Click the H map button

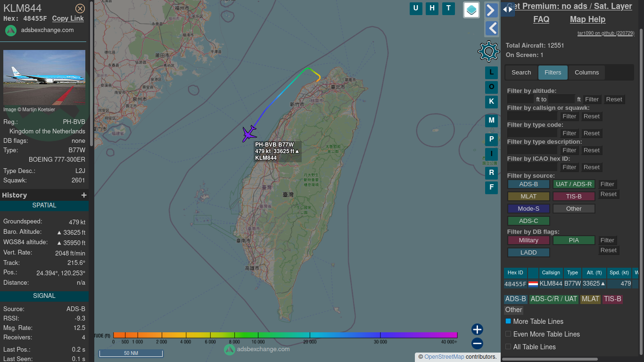(x=432, y=8)
